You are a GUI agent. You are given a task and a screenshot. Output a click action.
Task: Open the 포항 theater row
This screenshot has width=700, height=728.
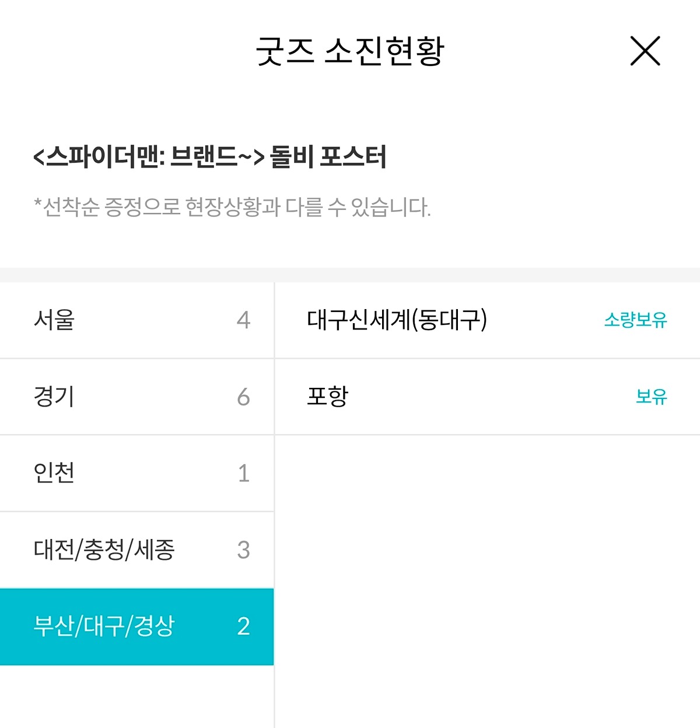click(x=487, y=397)
